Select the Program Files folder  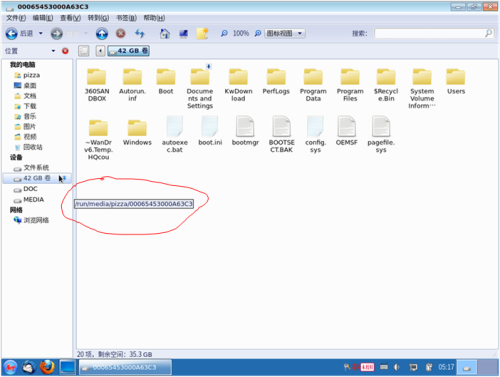click(x=350, y=85)
